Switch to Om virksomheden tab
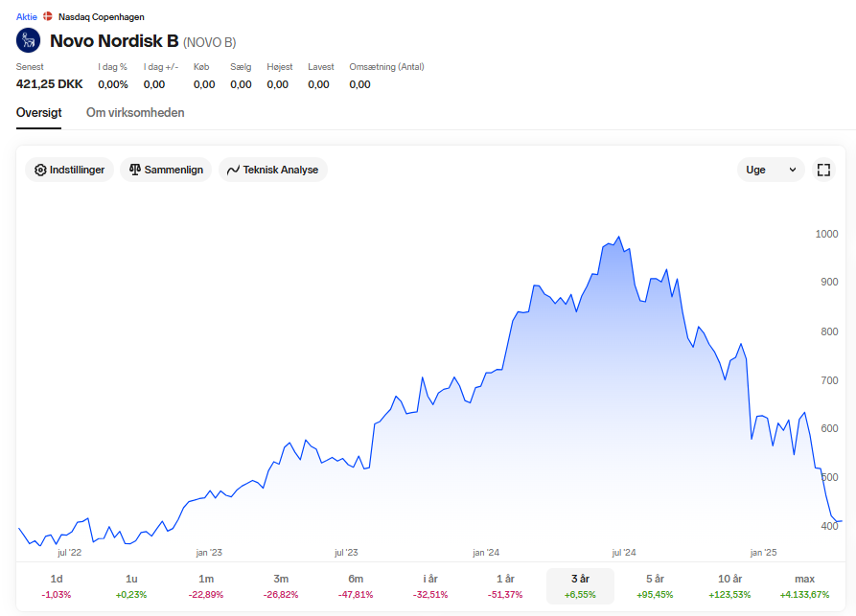 tap(135, 112)
